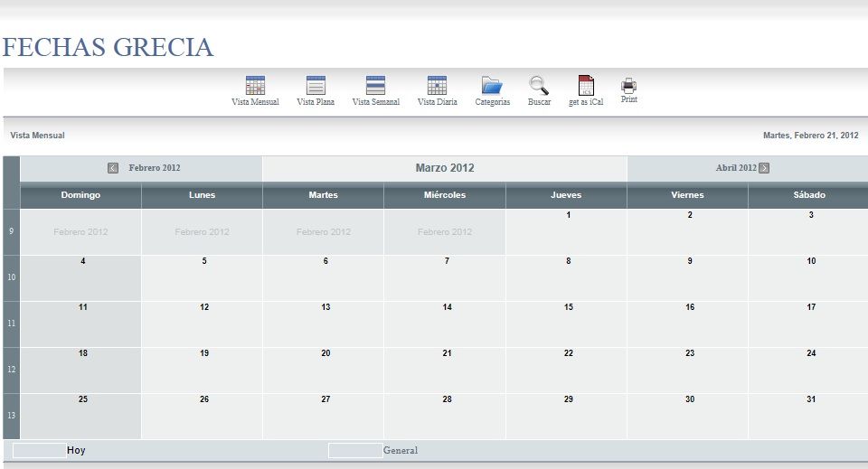Click the General category legend swatch
This screenshot has width=868, height=469.
tap(355, 451)
